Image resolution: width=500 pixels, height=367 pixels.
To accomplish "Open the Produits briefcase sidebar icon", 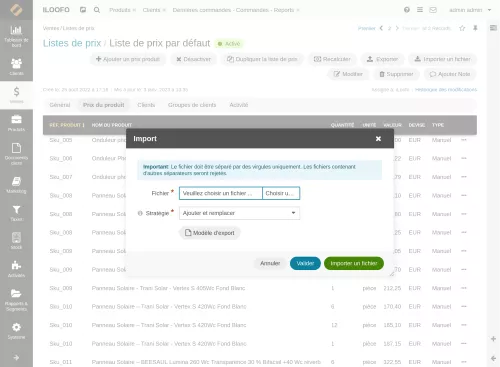I will point(16,123).
